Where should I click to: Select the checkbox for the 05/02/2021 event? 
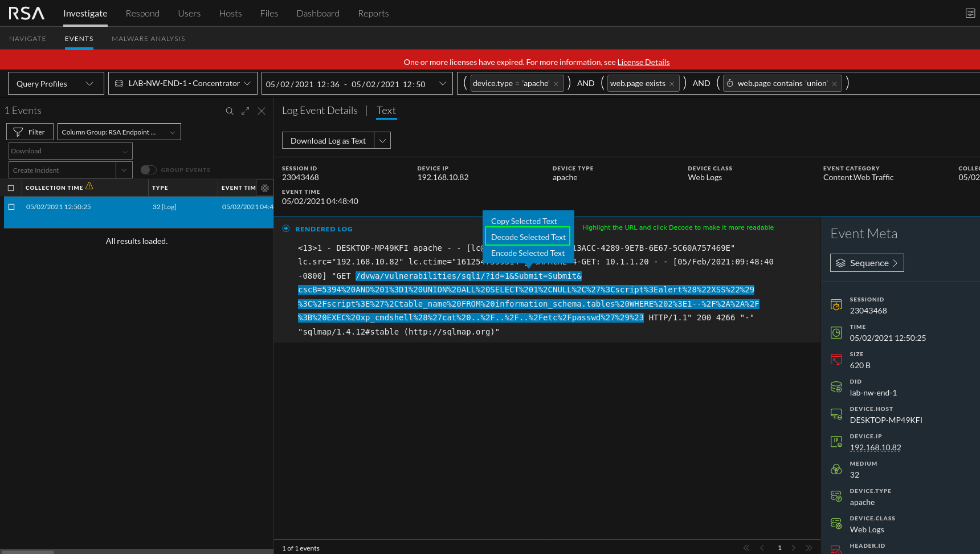click(x=11, y=206)
